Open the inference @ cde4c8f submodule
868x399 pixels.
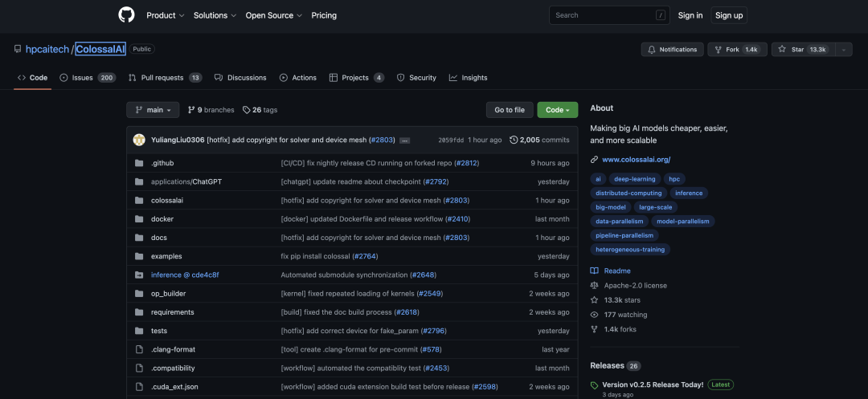click(185, 275)
